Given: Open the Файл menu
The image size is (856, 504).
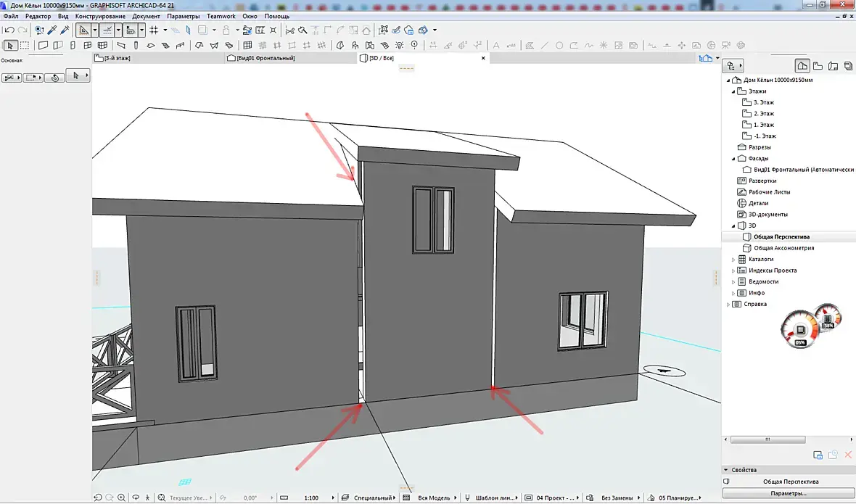Looking at the screenshot, I should click(x=11, y=17).
